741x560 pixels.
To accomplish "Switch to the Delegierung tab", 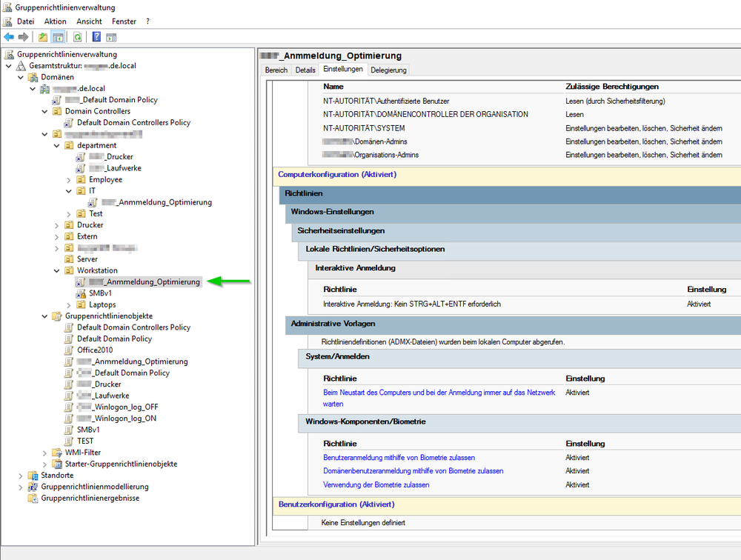I will [388, 70].
